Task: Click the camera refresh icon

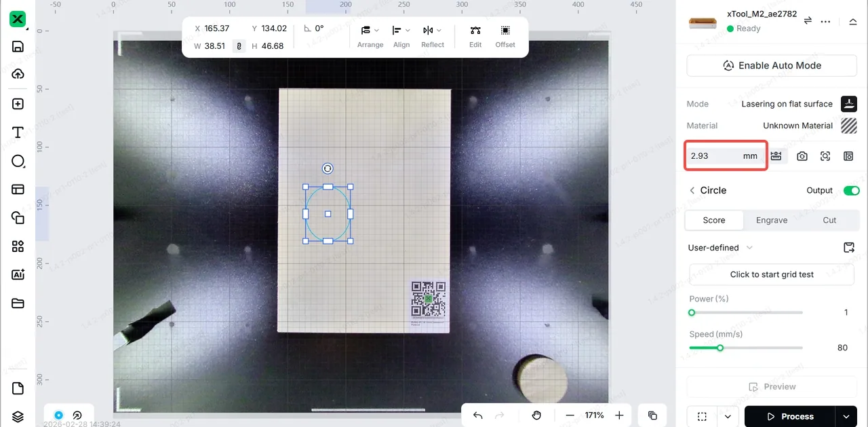Action: pos(802,156)
